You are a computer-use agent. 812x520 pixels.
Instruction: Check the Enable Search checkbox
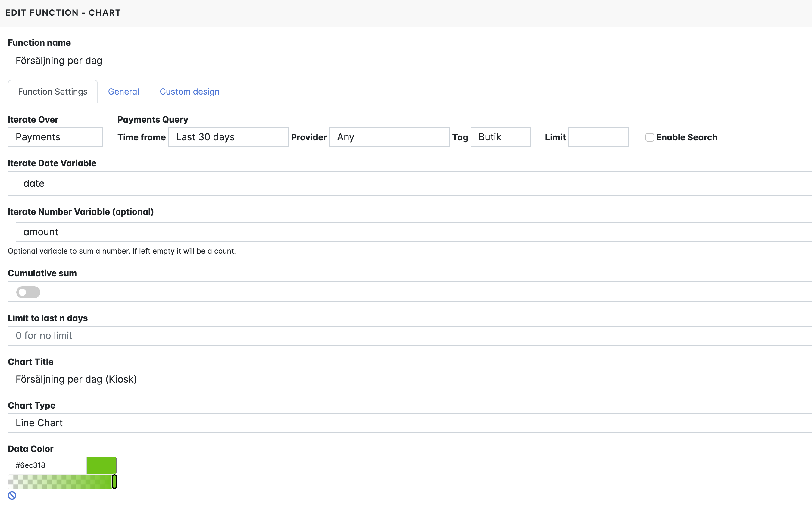pos(649,137)
